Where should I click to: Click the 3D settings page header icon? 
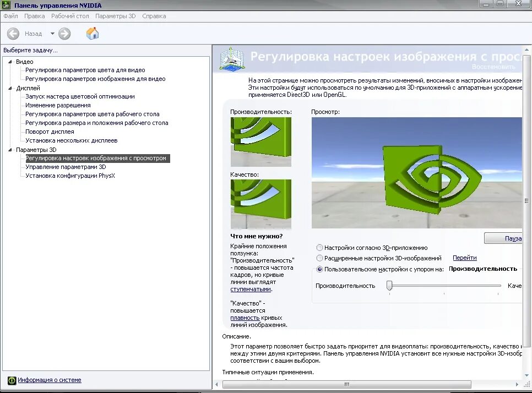point(232,59)
